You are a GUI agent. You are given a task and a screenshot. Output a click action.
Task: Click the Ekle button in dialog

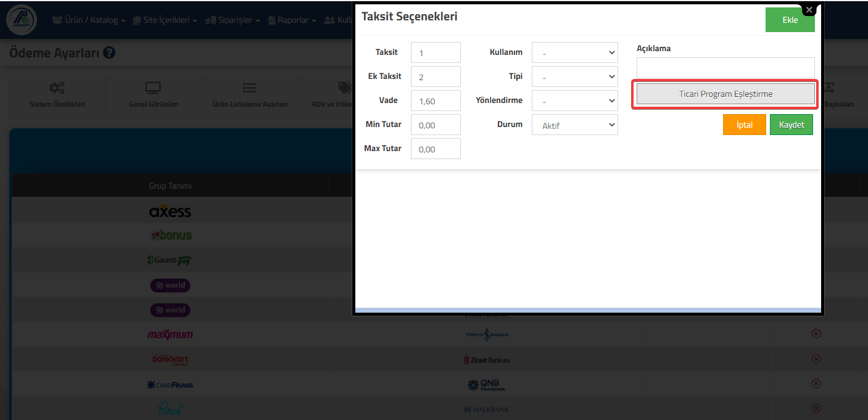tap(790, 20)
